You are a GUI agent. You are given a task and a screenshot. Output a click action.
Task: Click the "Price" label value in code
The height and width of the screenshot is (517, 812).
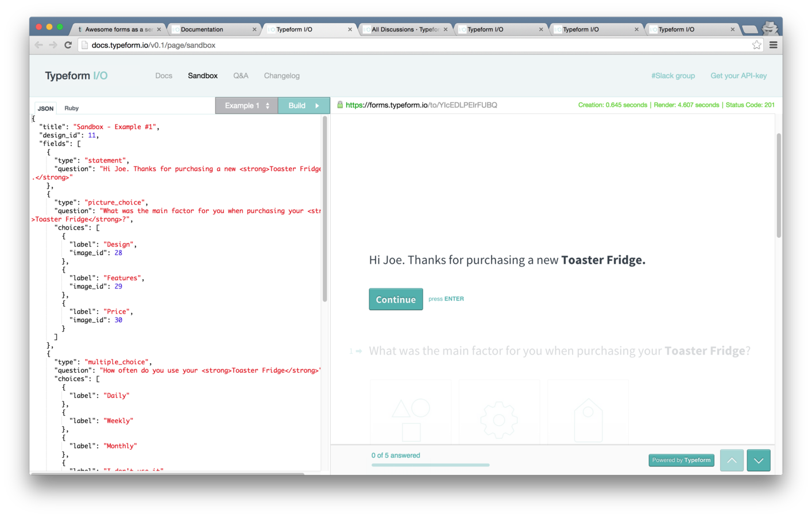117,311
